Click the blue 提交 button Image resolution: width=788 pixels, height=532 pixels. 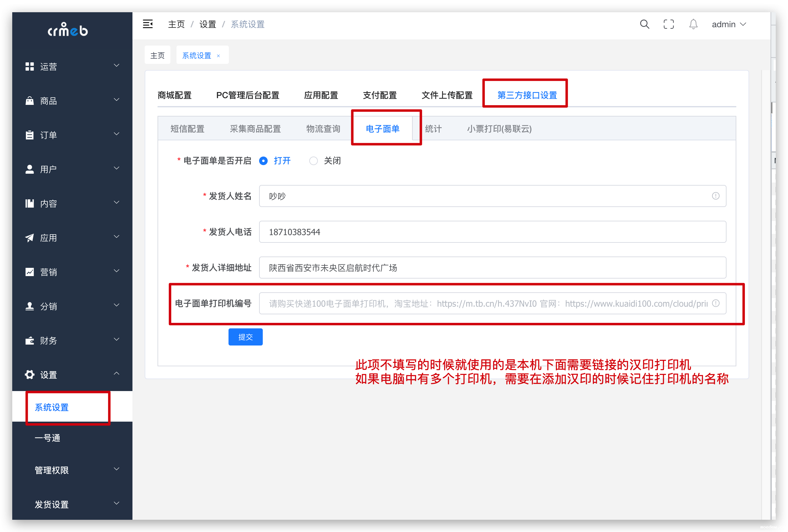click(245, 337)
